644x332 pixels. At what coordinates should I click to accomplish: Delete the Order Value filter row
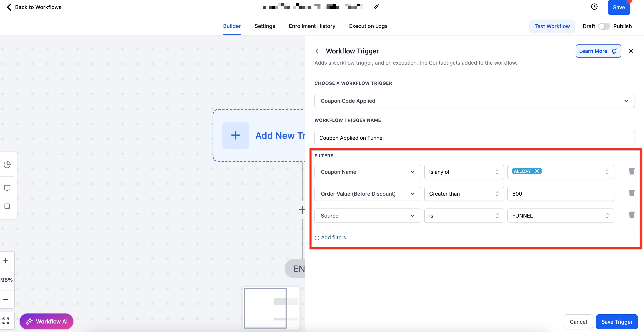(632, 193)
